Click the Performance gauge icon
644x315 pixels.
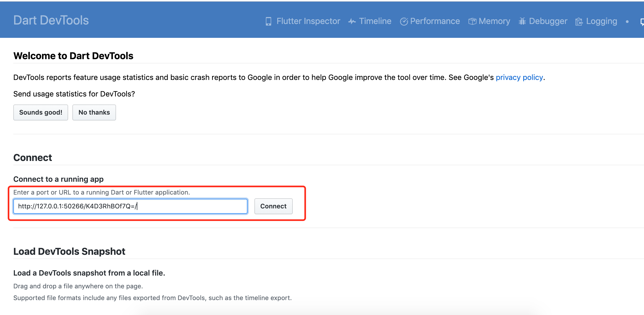click(x=403, y=22)
